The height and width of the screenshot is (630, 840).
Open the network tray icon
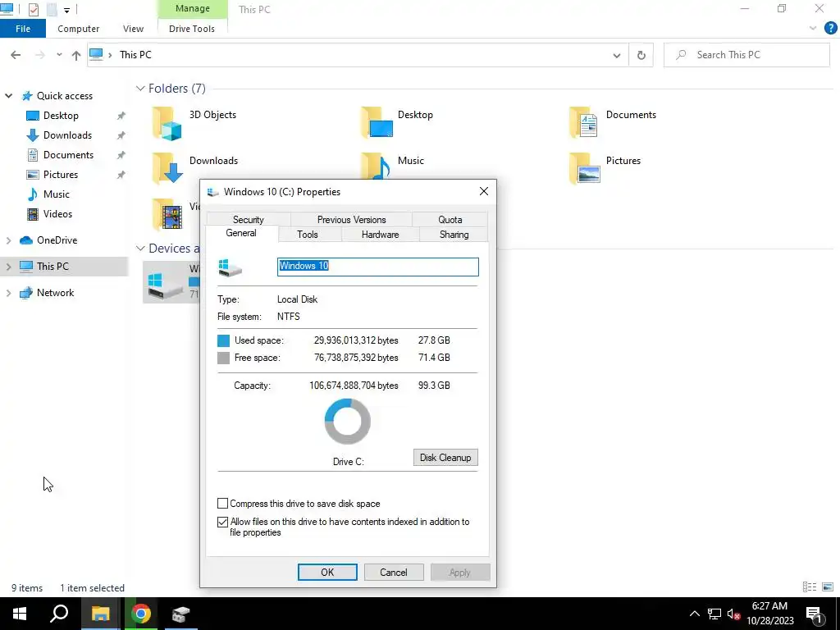(714, 614)
